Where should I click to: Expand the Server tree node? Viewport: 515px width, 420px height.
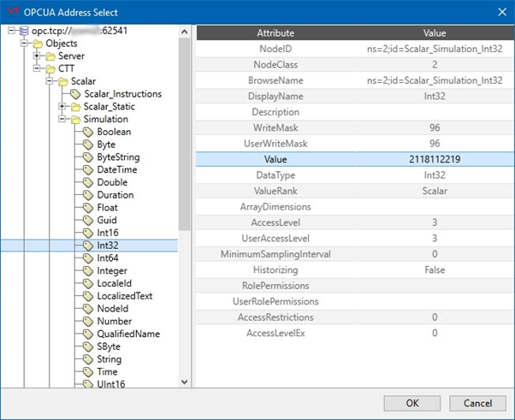37,56
